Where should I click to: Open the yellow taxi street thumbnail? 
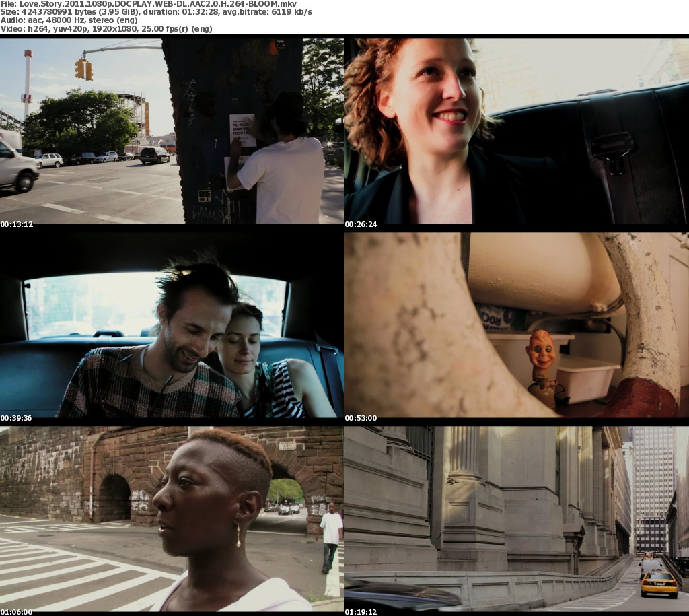point(516,518)
